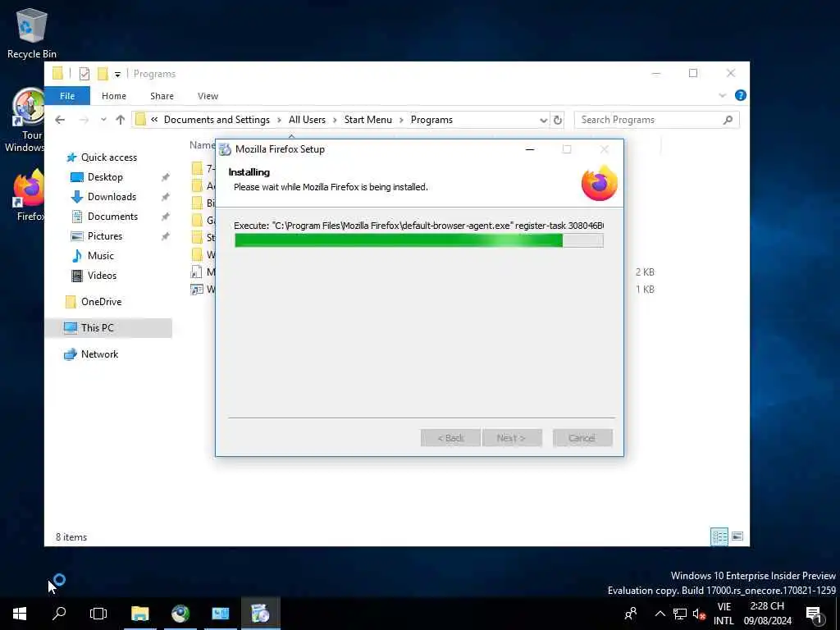The width and height of the screenshot is (840, 630).
Task: Go up one folder level arrow
Action: 120,120
